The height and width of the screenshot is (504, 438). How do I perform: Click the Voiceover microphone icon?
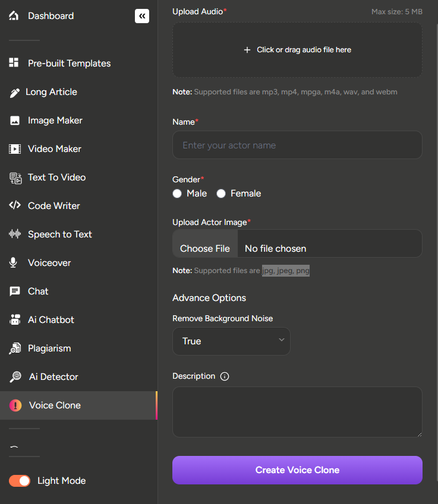(x=14, y=263)
